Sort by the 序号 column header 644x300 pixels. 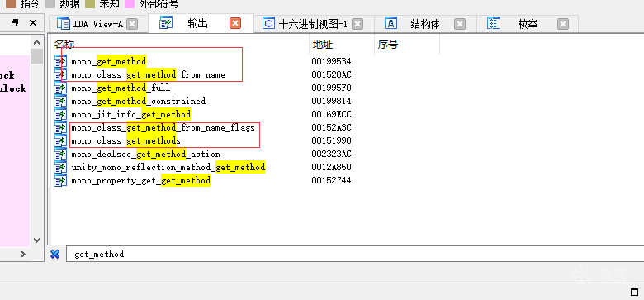point(407,45)
